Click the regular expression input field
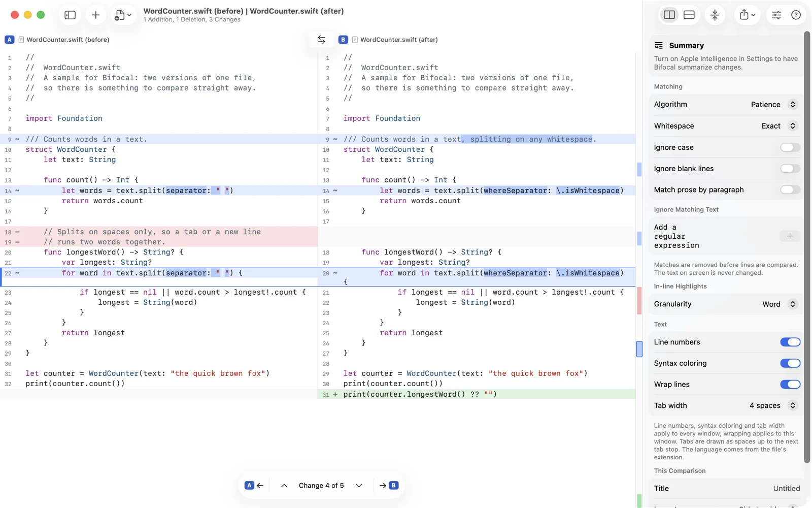This screenshot has height=508, width=812. [x=715, y=236]
